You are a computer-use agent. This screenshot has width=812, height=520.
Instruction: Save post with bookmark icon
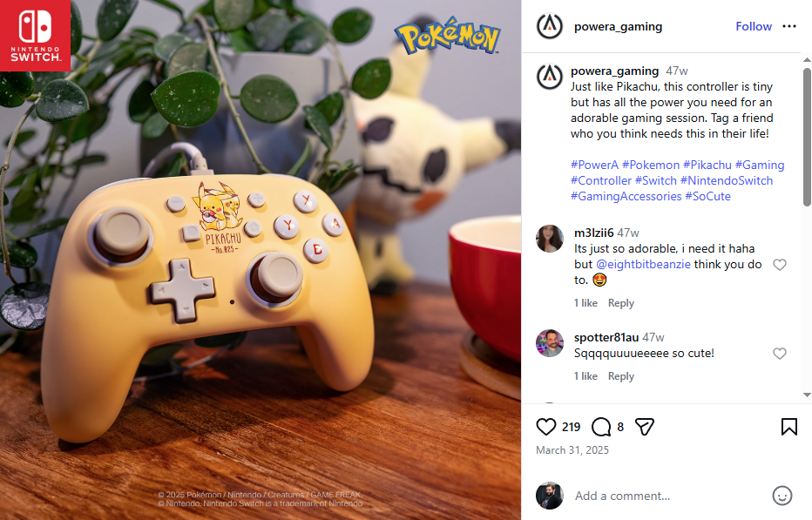(x=789, y=427)
